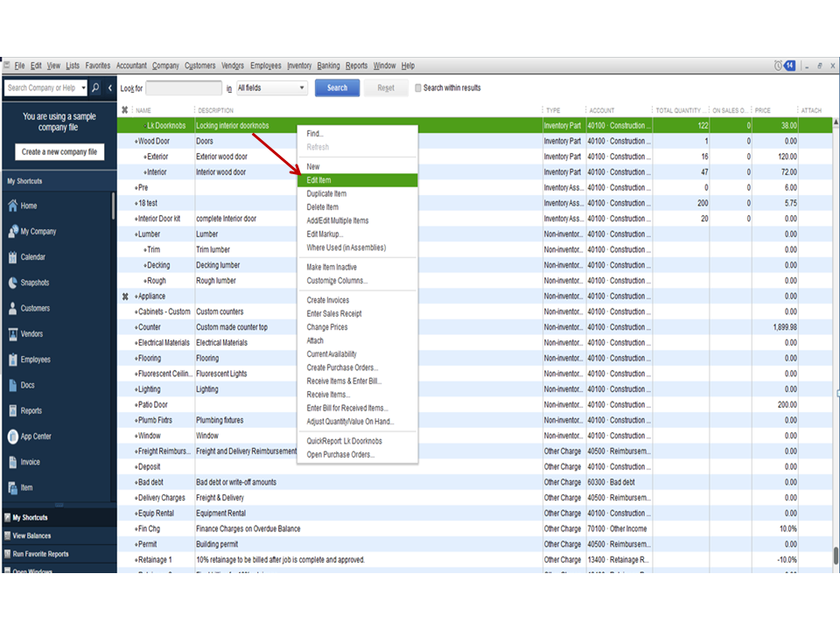Open the Item shortcut
This screenshot has height=630, width=840.
click(x=20, y=487)
